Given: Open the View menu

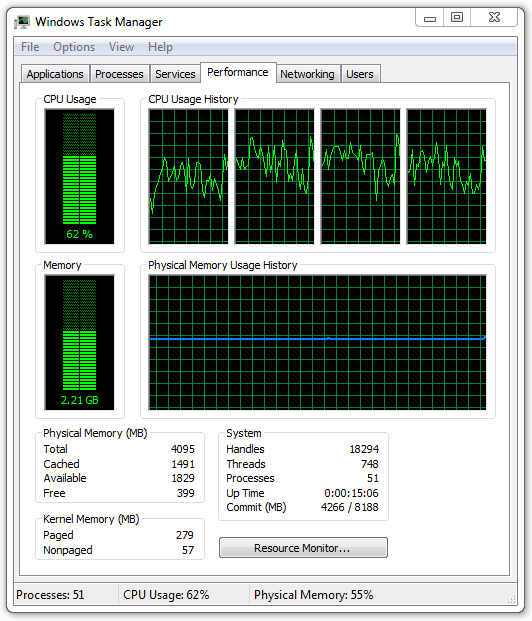Looking at the screenshot, I should pyautogui.click(x=121, y=47).
